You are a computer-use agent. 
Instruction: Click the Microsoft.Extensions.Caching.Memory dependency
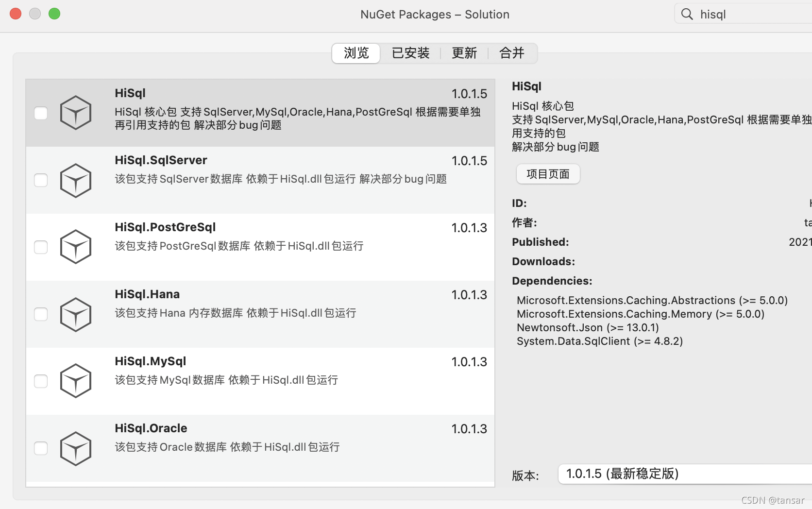point(641,314)
